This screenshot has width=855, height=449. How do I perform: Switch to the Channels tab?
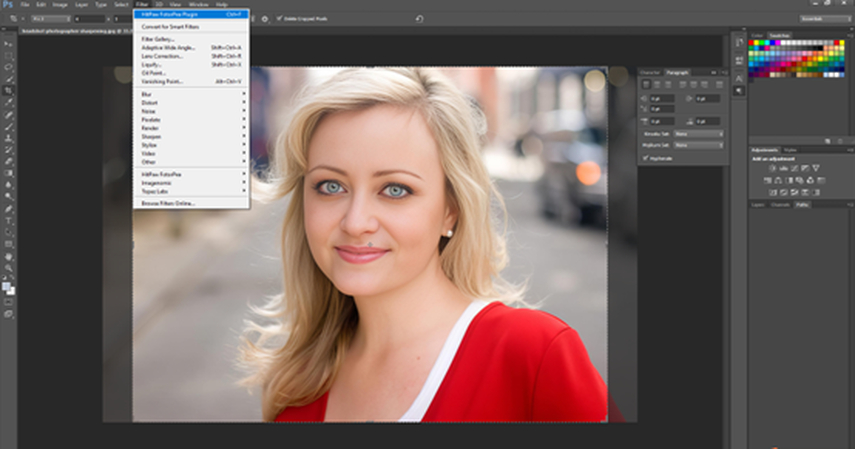click(x=781, y=204)
